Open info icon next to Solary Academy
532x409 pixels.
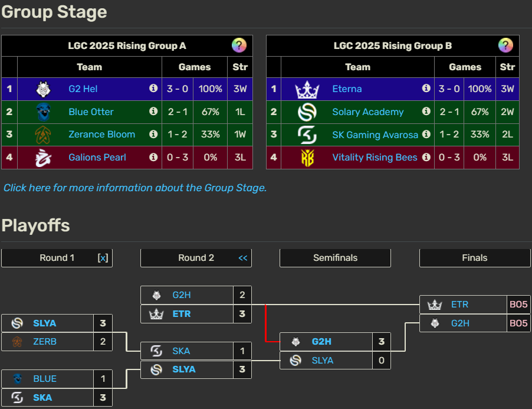tap(426, 112)
